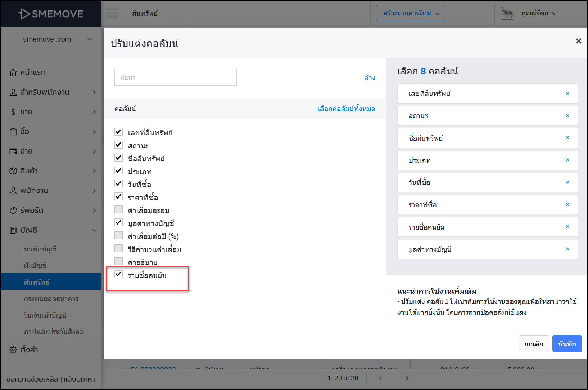Remove รายชื่อคนยืม from selected columns list
The width and height of the screenshot is (588, 390).
[567, 227]
